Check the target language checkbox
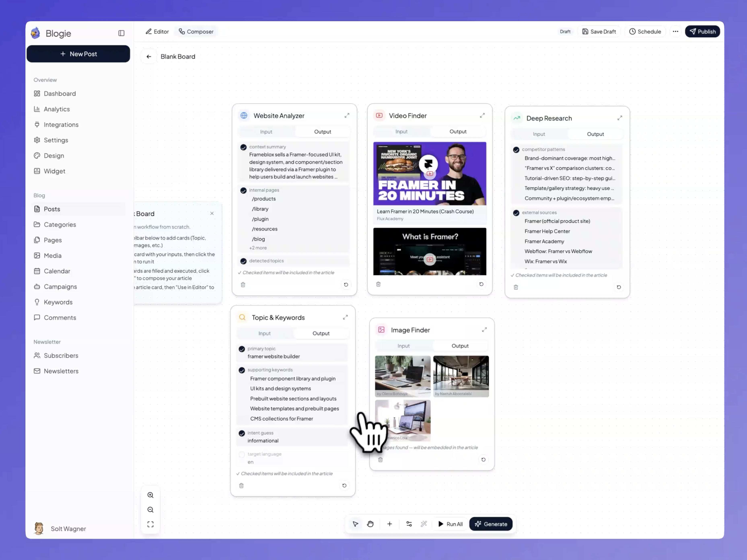747x560 pixels. (x=242, y=454)
